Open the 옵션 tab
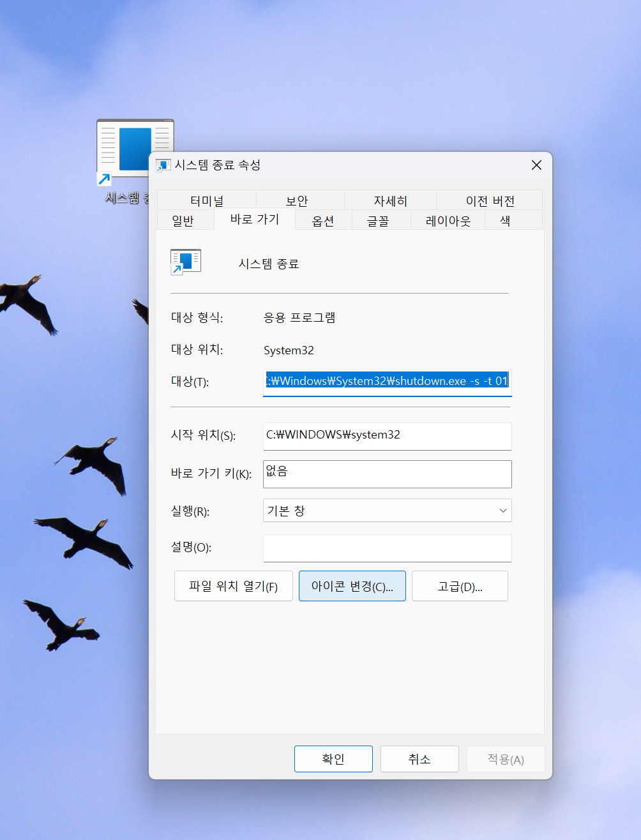 (323, 220)
